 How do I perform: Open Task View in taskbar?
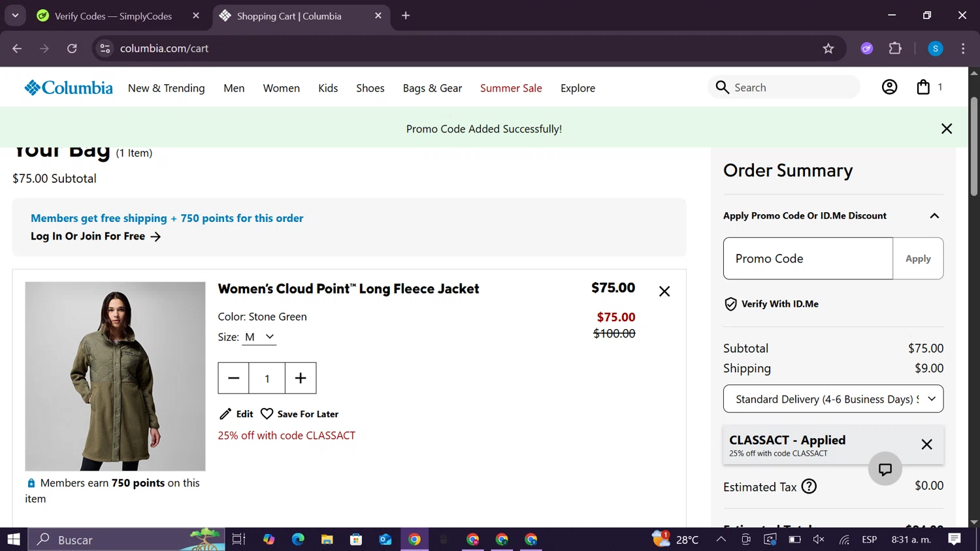point(238,539)
